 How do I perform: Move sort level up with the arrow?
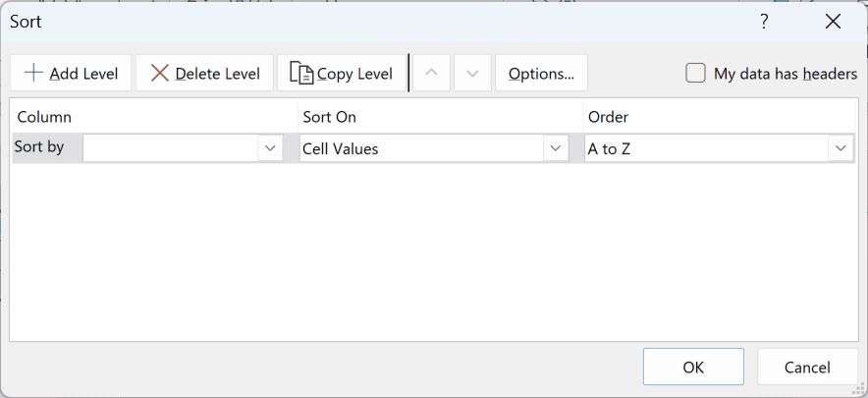[x=432, y=73]
